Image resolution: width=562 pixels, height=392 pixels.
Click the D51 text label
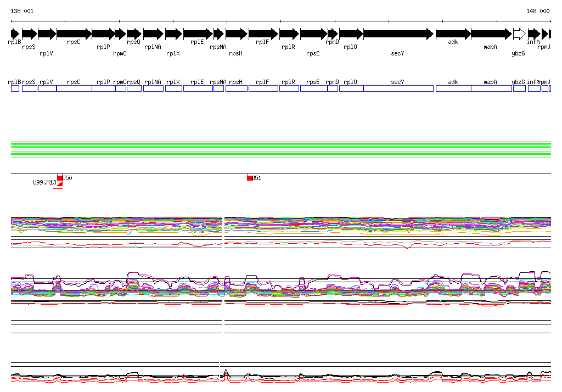(257, 178)
